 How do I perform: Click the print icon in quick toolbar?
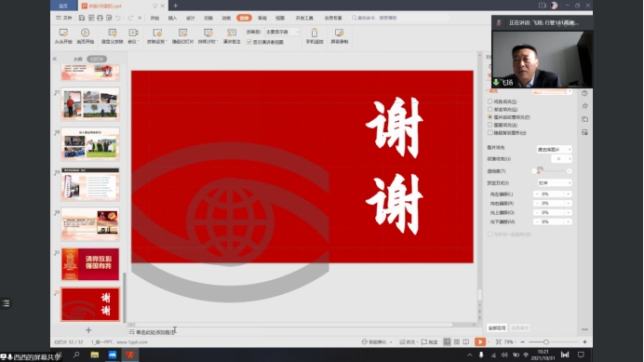click(x=100, y=18)
